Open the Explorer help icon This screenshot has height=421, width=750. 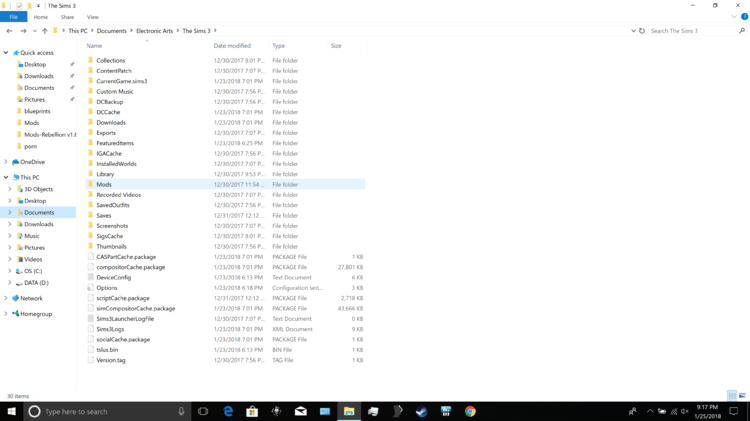tap(744, 17)
